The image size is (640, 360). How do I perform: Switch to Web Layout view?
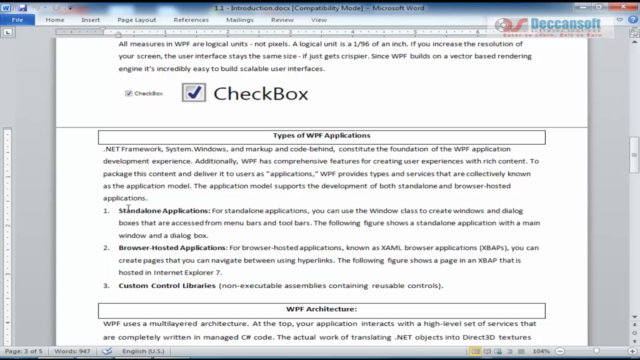click(498, 351)
